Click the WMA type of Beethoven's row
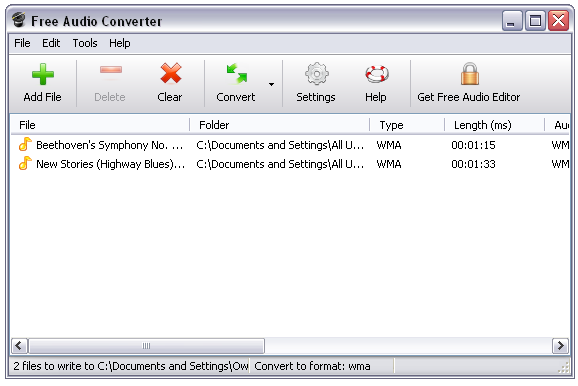578x386 pixels. click(389, 145)
